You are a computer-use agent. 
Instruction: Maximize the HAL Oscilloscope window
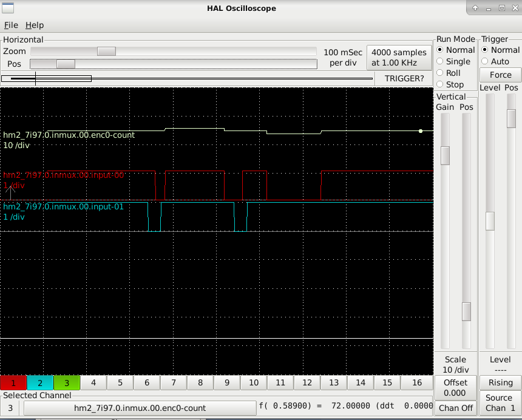pos(502,8)
